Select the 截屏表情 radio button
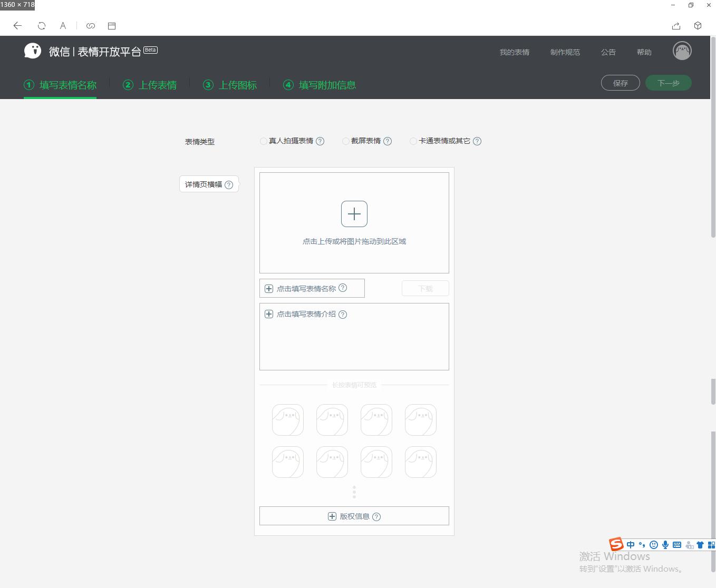Image resolution: width=716 pixels, height=588 pixels. pos(345,141)
